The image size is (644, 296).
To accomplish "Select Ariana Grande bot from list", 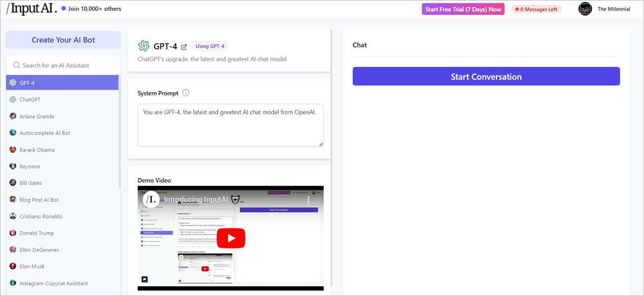I will [36, 116].
